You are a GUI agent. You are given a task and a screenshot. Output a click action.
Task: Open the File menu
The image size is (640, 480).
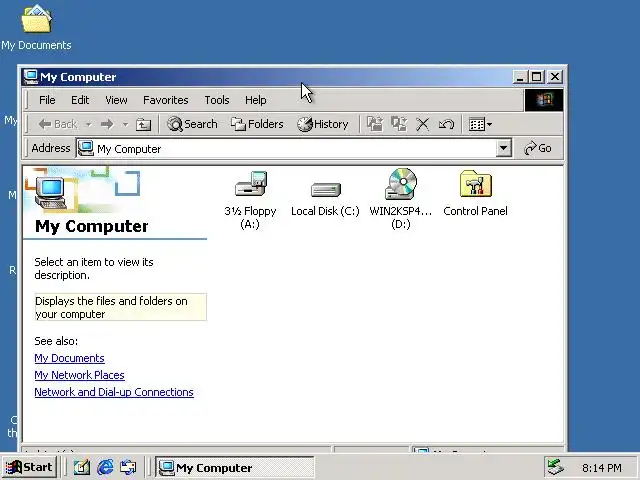pyautogui.click(x=47, y=100)
